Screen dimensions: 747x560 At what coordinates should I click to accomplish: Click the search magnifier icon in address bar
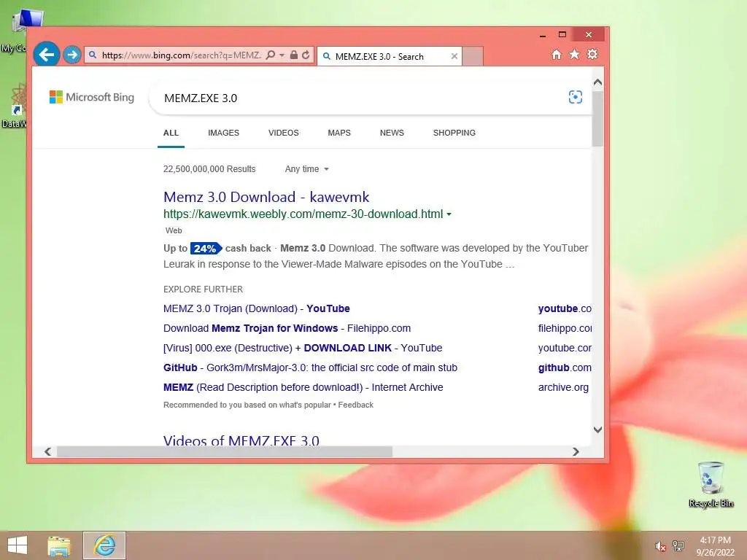(270, 55)
